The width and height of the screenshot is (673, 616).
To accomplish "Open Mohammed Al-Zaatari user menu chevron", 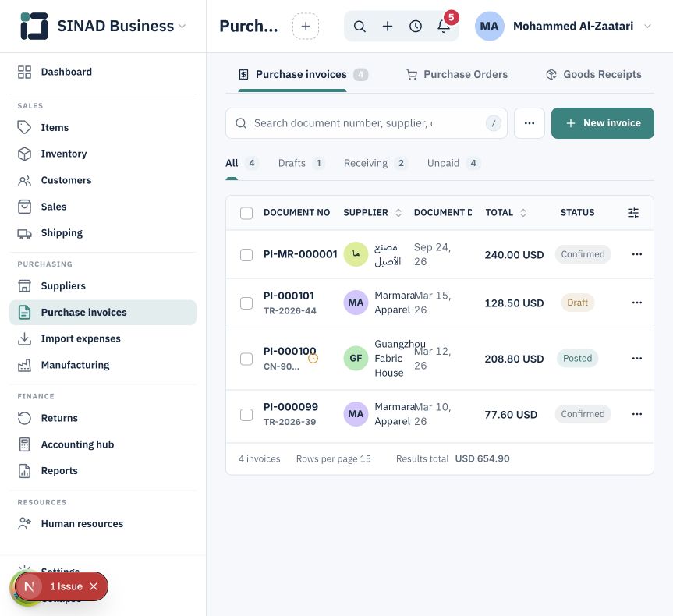I will pyautogui.click(x=648, y=27).
